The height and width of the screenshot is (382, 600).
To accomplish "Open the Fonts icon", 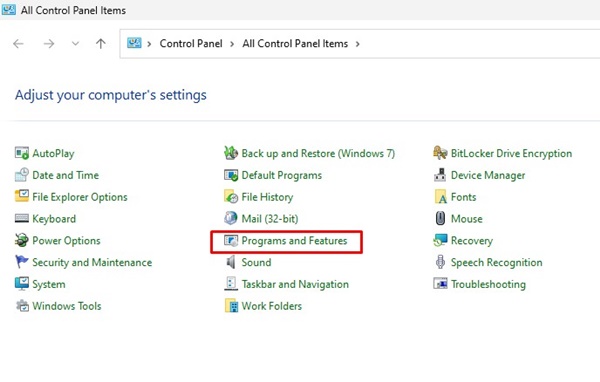I will tap(440, 197).
